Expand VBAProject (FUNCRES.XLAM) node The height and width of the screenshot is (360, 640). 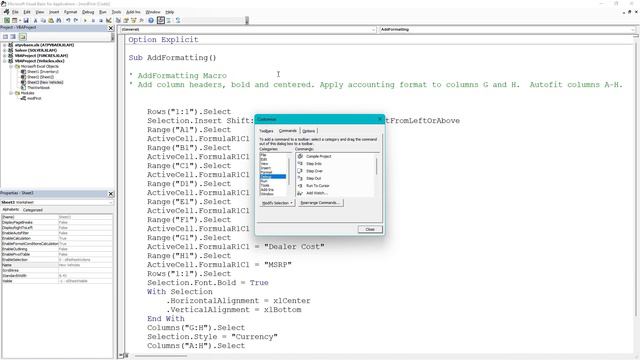[4, 56]
